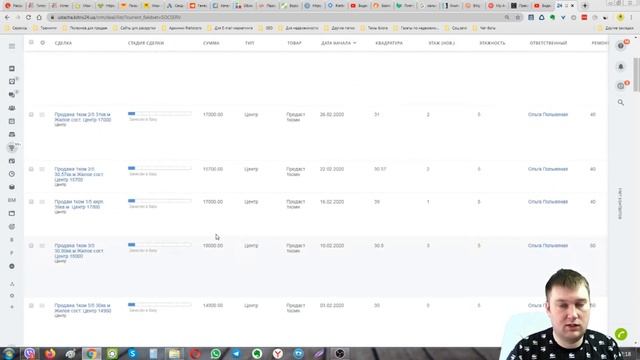This screenshot has width=640, height=360.
Task: Open the deal link with sum 18000
Action: click(x=79, y=251)
